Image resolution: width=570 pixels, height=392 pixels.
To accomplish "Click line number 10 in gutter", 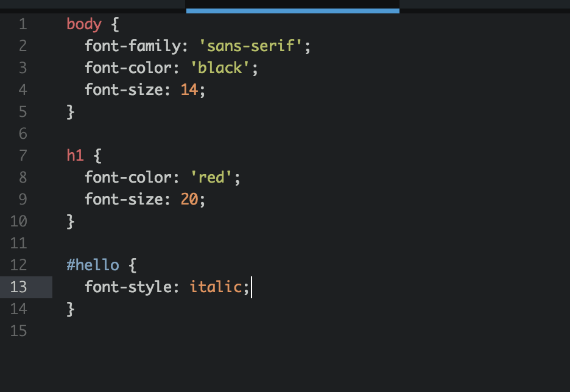I will 18,221.
